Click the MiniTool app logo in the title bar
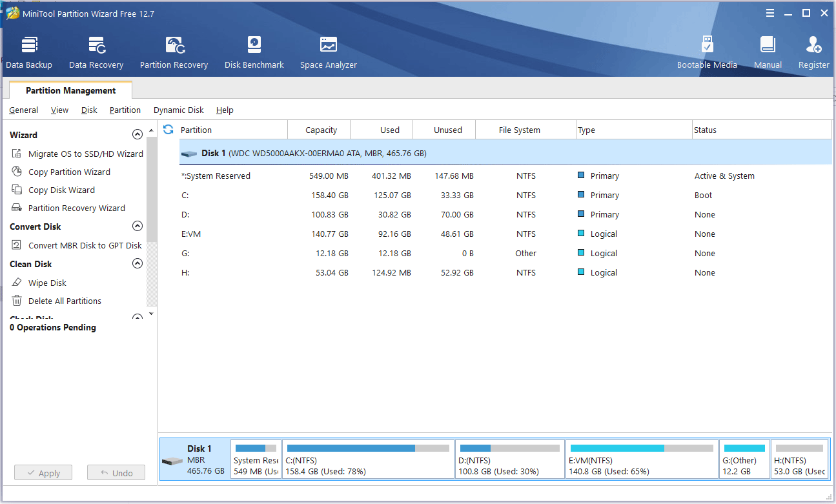The image size is (836, 504). (13, 14)
